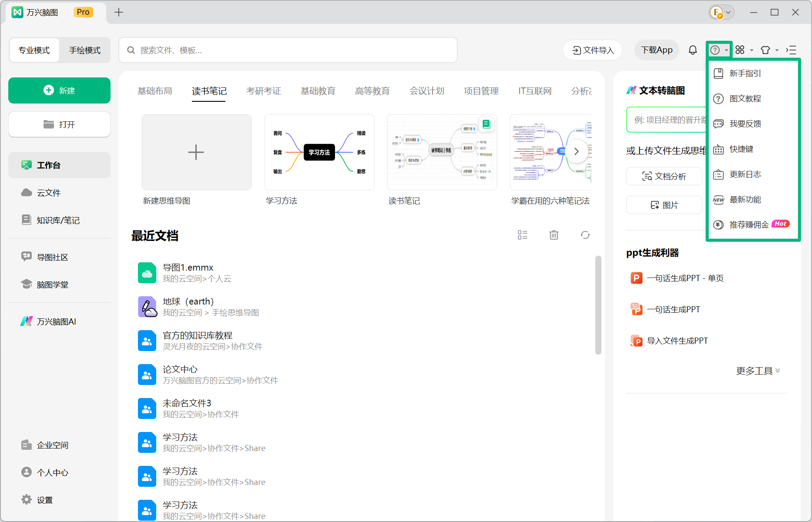Switch to 手绘模式 mode

(85, 50)
